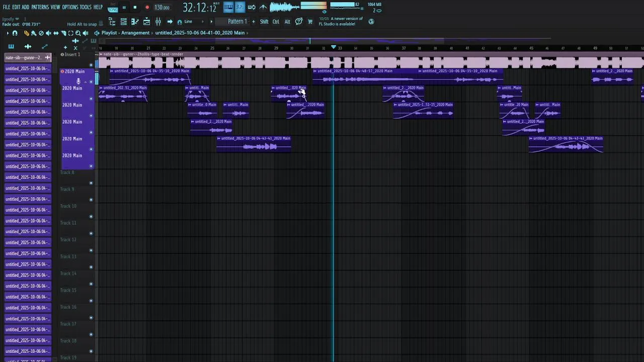The height and width of the screenshot is (362, 644).
Task: Click the Ctrl modifier button
Action: [276, 22]
